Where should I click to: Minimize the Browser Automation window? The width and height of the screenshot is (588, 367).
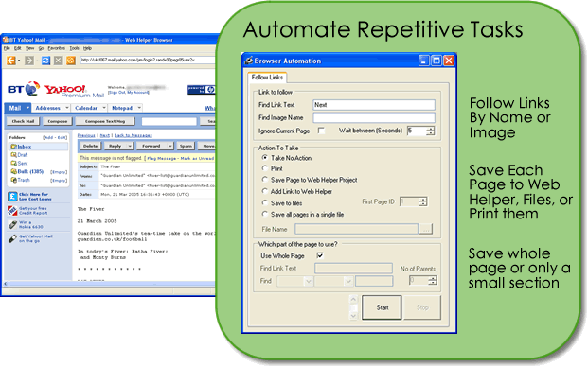pos(424,61)
